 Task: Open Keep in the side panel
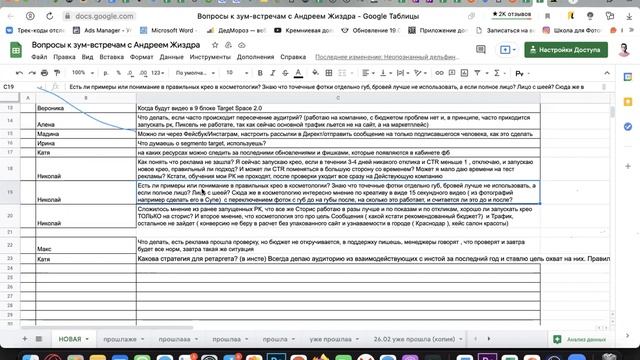(x=628, y=102)
